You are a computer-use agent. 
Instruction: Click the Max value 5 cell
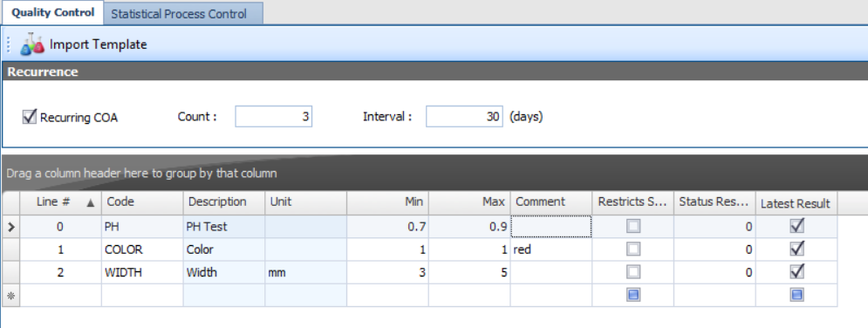click(x=469, y=272)
